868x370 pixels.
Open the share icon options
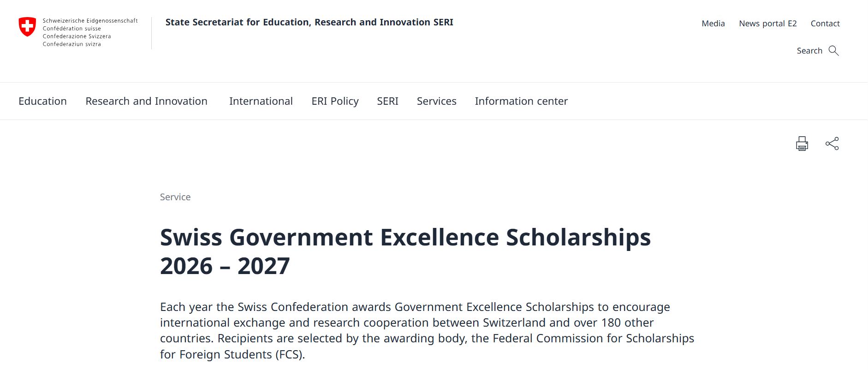tap(832, 143)
